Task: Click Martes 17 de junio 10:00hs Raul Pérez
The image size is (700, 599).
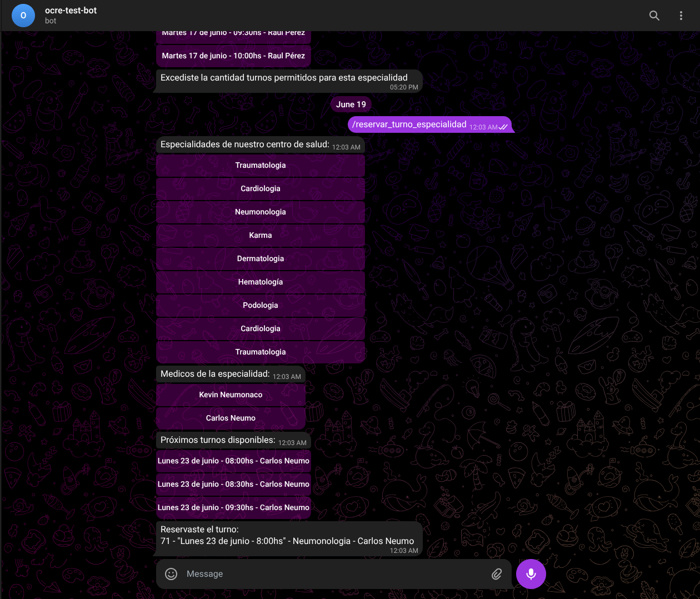Action: [233, 56]
